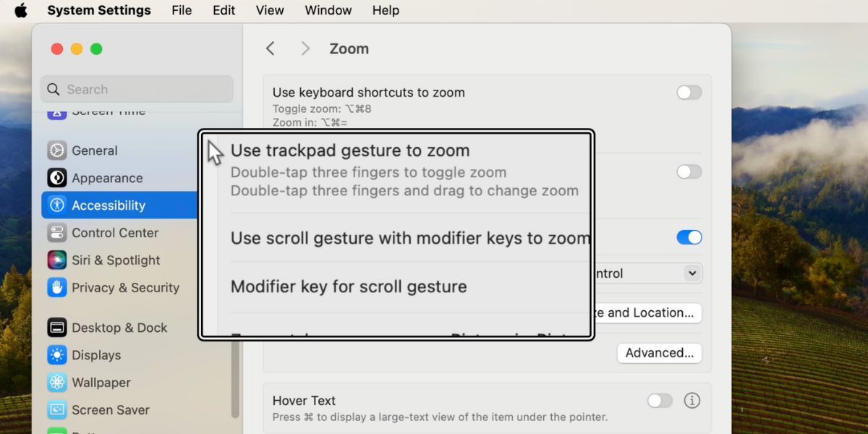
Task: Open Control Center settings
Action: coord(115,232)
